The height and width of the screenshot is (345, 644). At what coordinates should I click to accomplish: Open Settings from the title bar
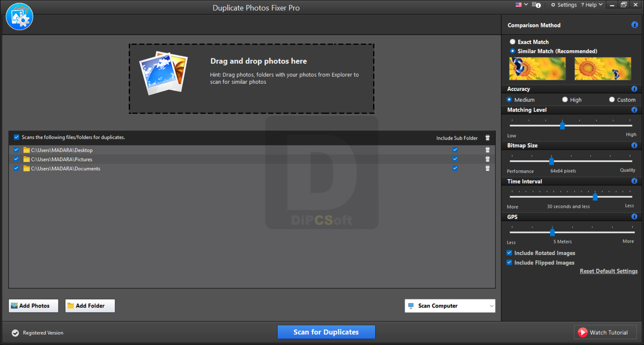pos(564,5)
